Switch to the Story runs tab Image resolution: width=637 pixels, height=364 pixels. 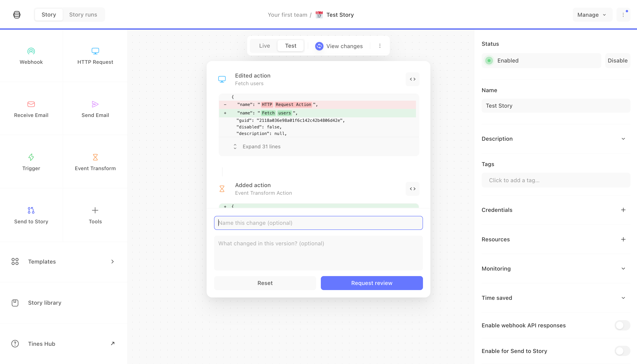83,14
